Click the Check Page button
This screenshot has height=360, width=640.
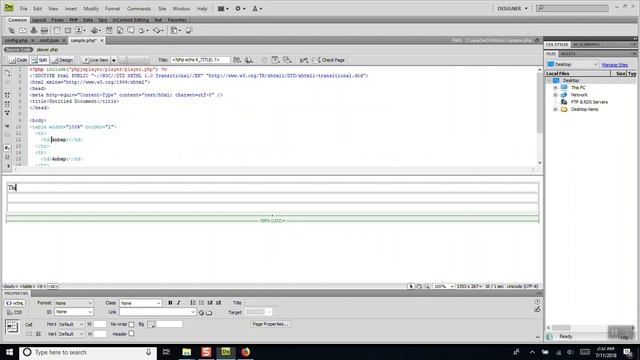click(329, 60)
